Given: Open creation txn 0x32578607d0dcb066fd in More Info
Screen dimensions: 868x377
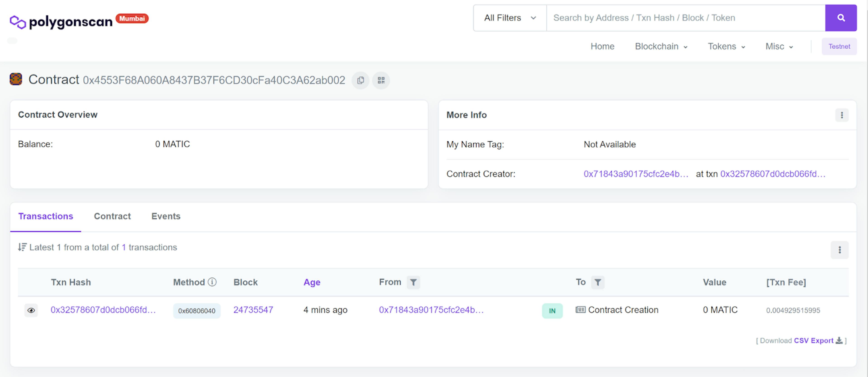Looking at the screenshot, I should point(773,174).
